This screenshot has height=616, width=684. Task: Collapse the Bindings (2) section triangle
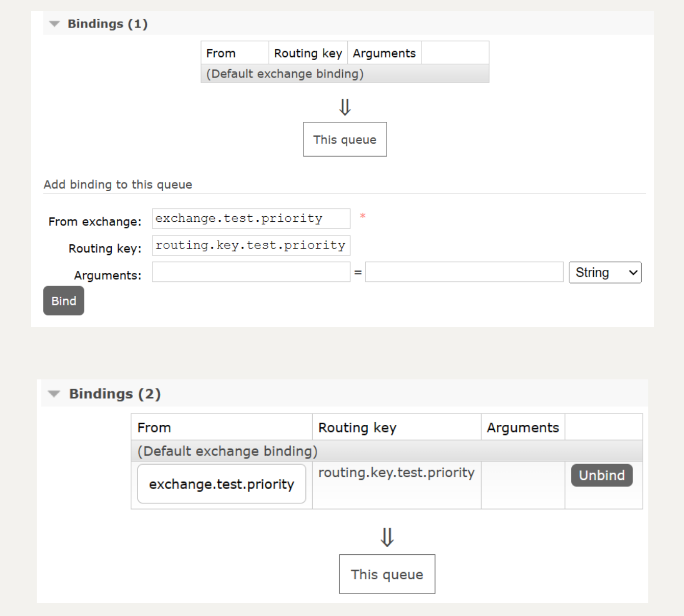(x=54, y=394)
